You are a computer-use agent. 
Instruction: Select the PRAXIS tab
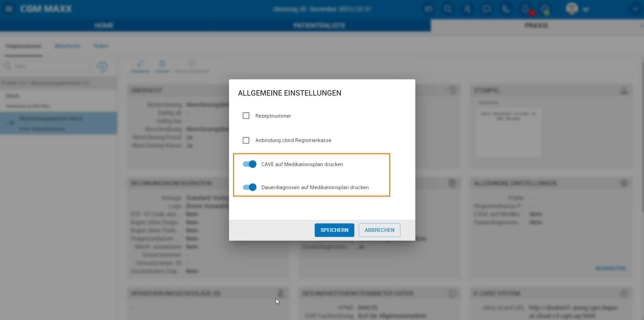[x=536, y=25]
